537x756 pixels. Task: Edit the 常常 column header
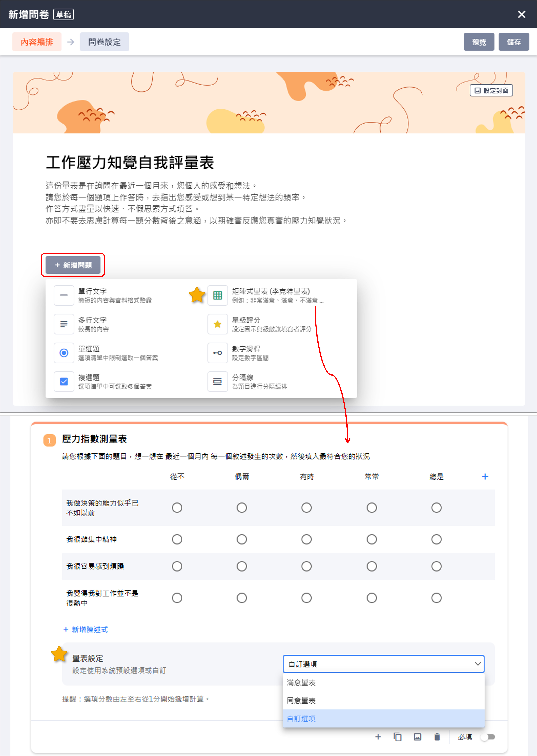tap(372, 477)
